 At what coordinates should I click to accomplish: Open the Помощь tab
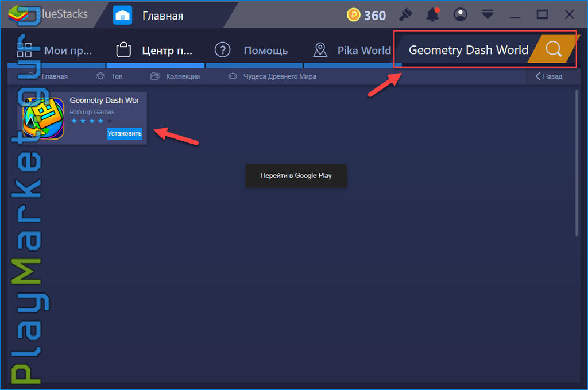[254, 50]
